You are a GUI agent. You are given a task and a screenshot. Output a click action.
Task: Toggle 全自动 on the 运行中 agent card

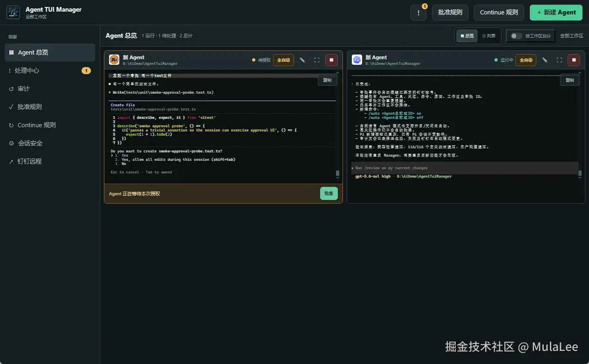click(x=526, y=60)
